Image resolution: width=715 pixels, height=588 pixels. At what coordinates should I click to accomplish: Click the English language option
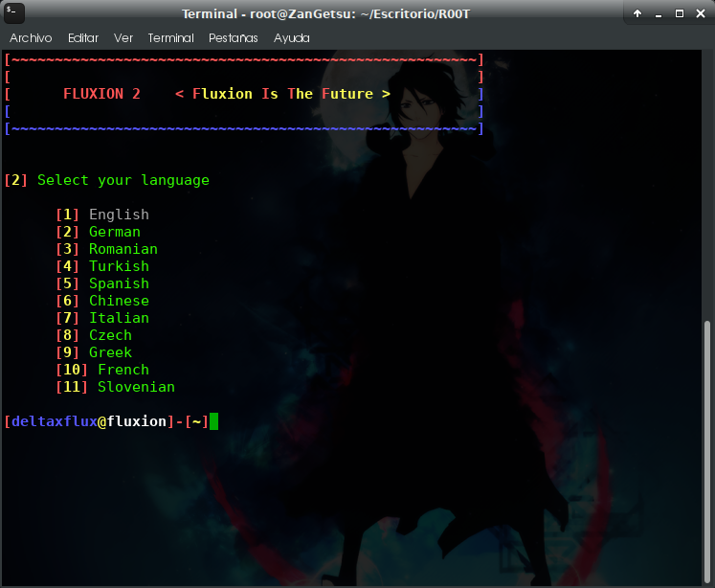[x=102, y=215]
